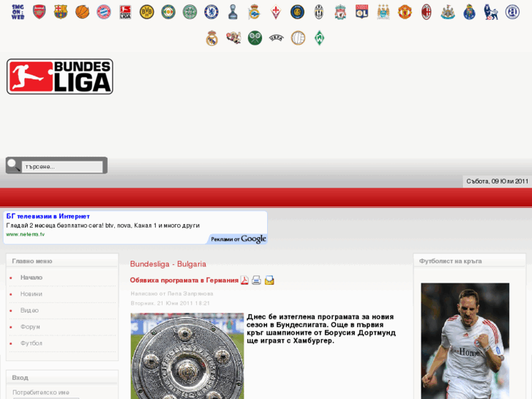532x399 pixels.
Task: Click the Juventus striped crest
Action: coord(318,12)
